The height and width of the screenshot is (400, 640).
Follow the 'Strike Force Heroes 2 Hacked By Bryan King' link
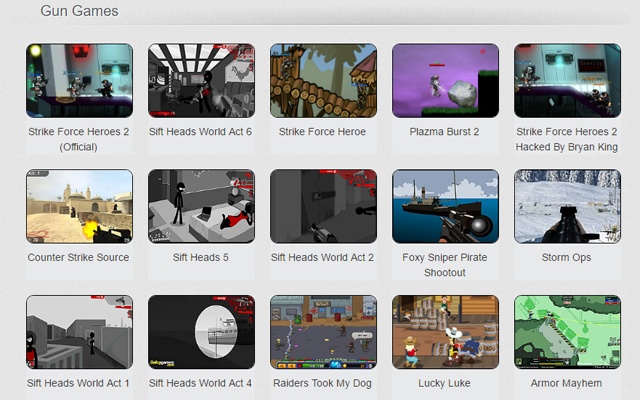coord(567,139)
